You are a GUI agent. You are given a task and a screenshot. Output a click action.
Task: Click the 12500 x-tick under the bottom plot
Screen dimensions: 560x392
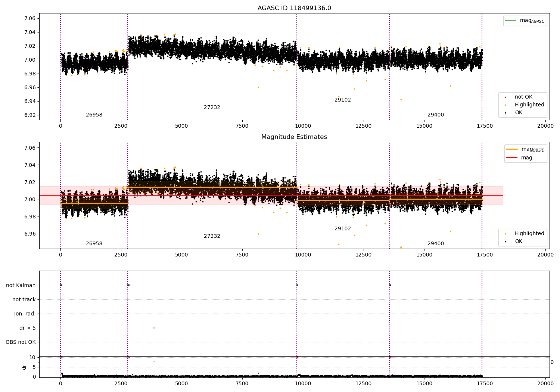[x=363, y=383]
